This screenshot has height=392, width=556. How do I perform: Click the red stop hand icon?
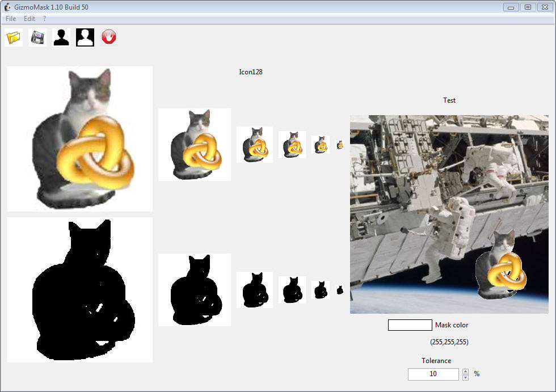click(109, 37)
